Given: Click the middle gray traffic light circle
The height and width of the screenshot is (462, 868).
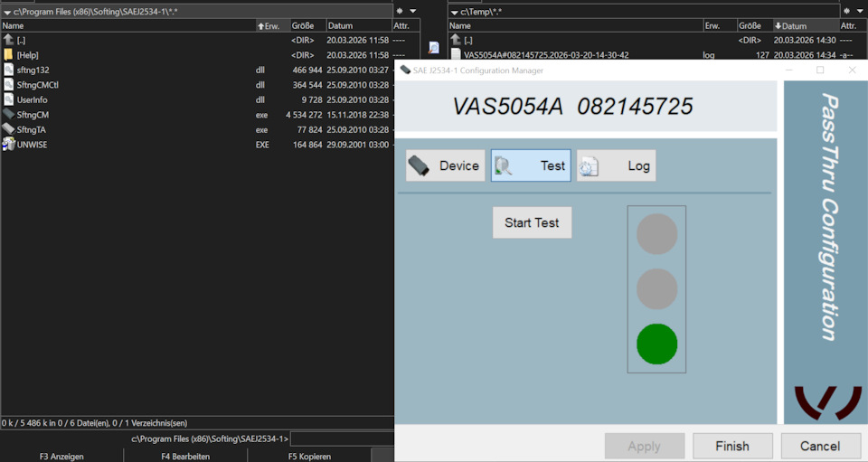Looking at the screenshot, I should [656, 288].
